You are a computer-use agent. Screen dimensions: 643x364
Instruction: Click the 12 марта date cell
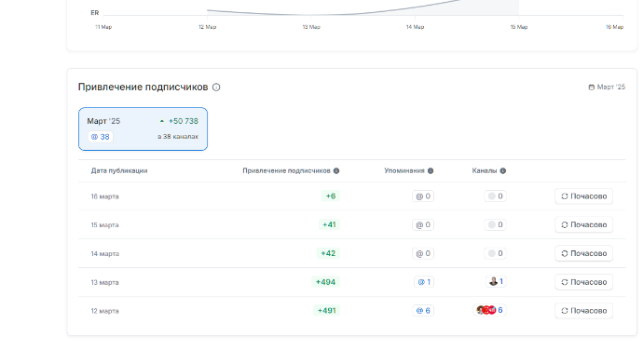coord(105,311)
